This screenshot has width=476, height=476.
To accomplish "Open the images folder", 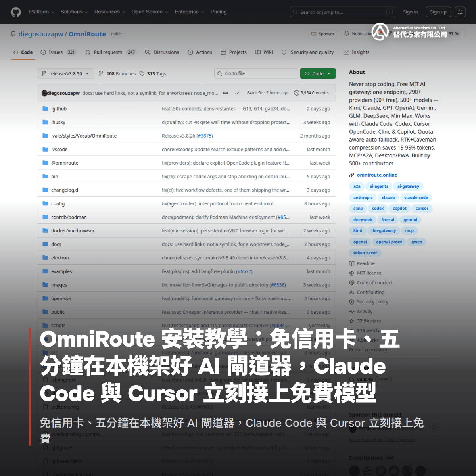I will (59, 285).
